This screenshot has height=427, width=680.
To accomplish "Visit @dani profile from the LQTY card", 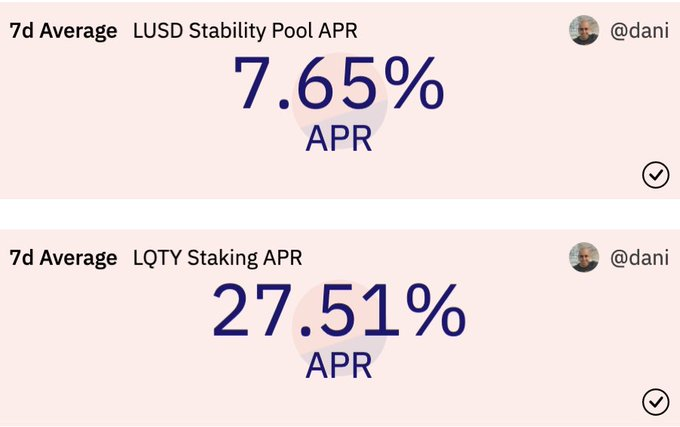I will (x=639, y=257).
